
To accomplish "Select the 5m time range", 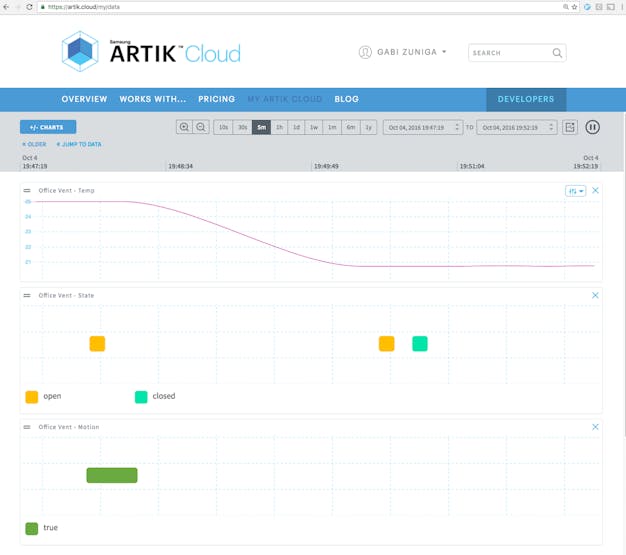I will pyautogui.click(x=261, y=127).
